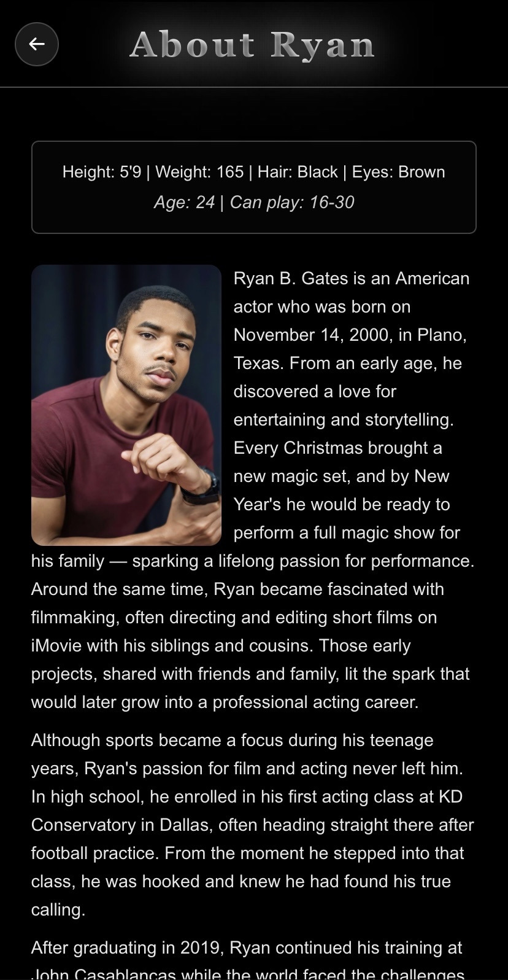Viewport: 508px width, 980px height.
Task: Select the stats box showing height and weight
Action: pos(253,187)
